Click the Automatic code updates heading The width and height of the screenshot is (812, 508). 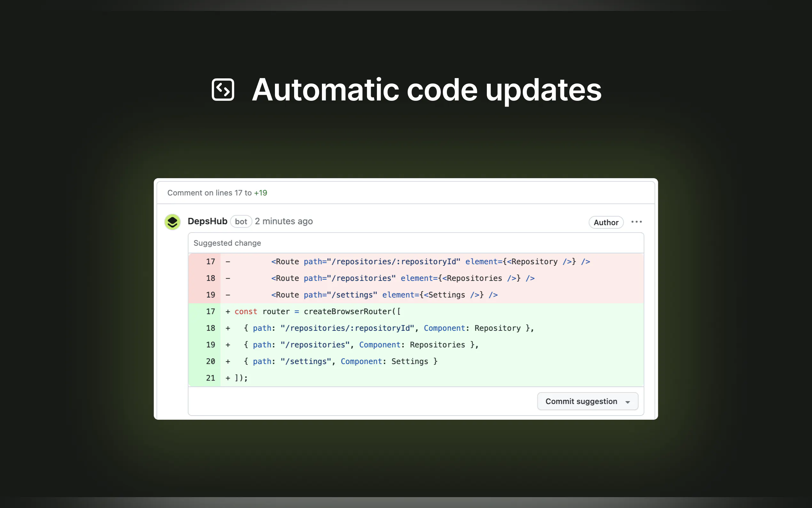(x=426, y=90)
